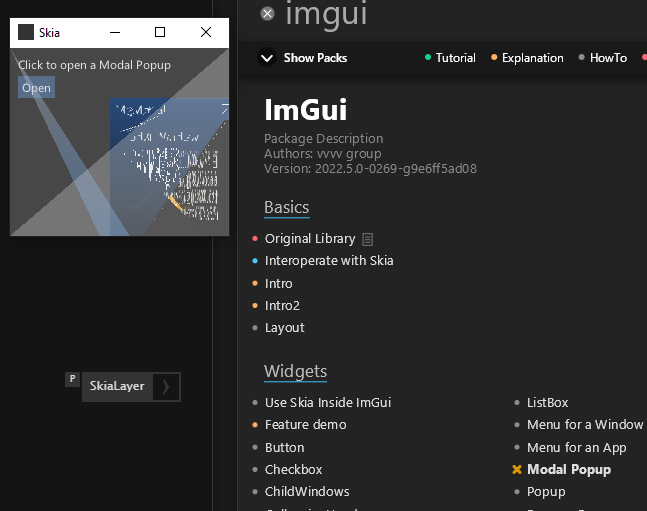Image resolution: width=647 pixels, height=511 pixels.
Task: Minimize the Skia window
Action: click(x=115, y=32)
